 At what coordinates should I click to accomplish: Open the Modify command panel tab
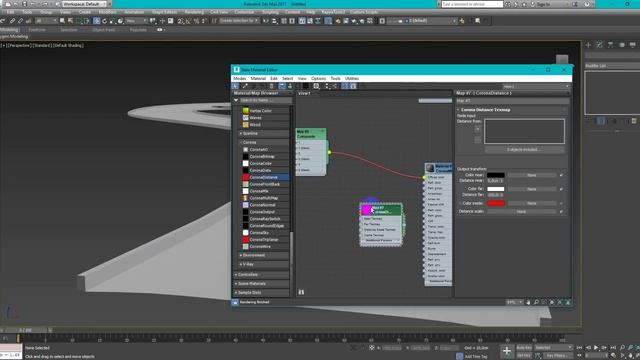point(599,45)
